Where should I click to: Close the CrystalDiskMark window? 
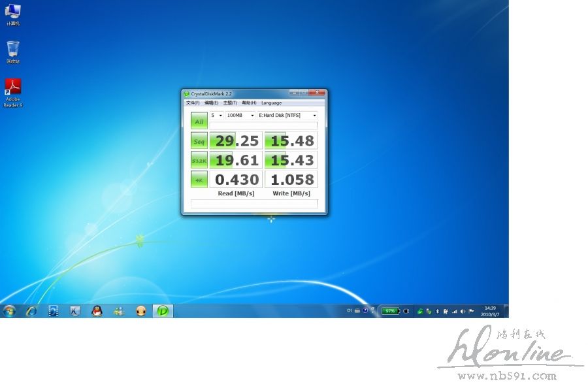click(x=317, y=92)
